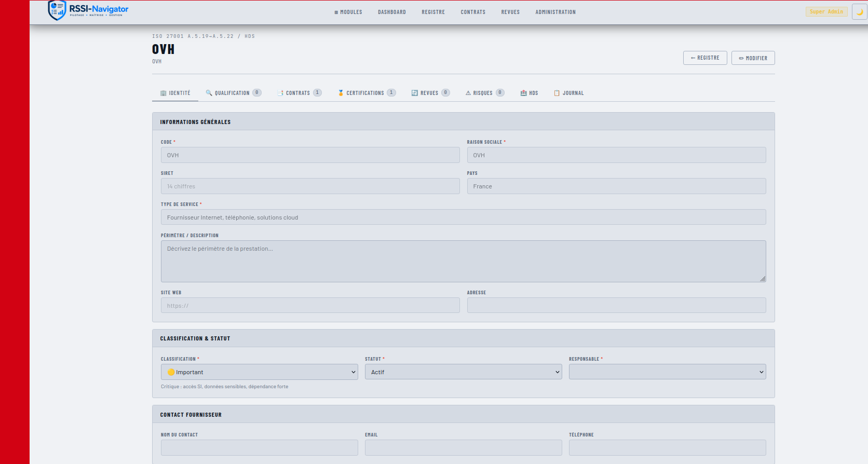This screenshot has width=868, height=464.
Task: Click the Nom du contact field
Action: tap(260, 447)
